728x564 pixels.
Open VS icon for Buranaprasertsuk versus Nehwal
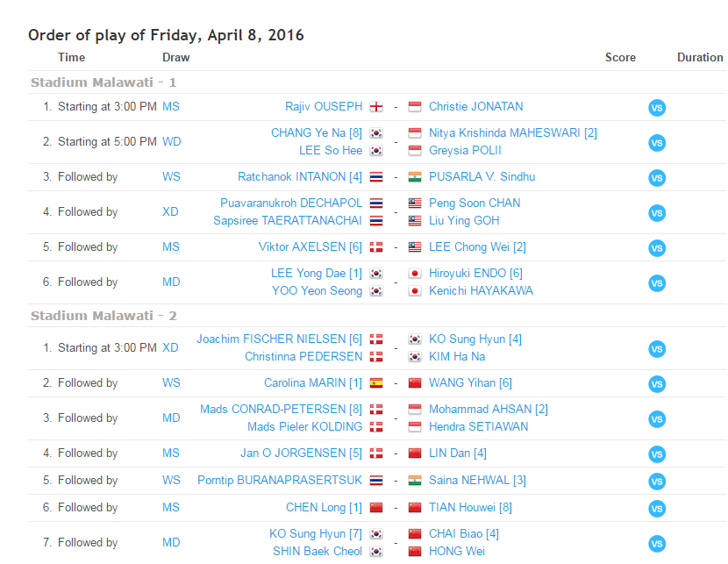[657, 482]
